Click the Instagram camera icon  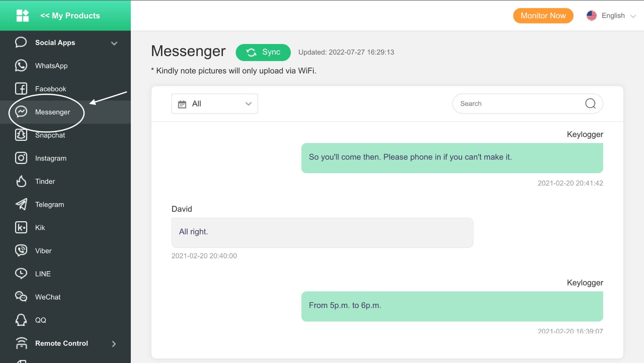(21, 158)
